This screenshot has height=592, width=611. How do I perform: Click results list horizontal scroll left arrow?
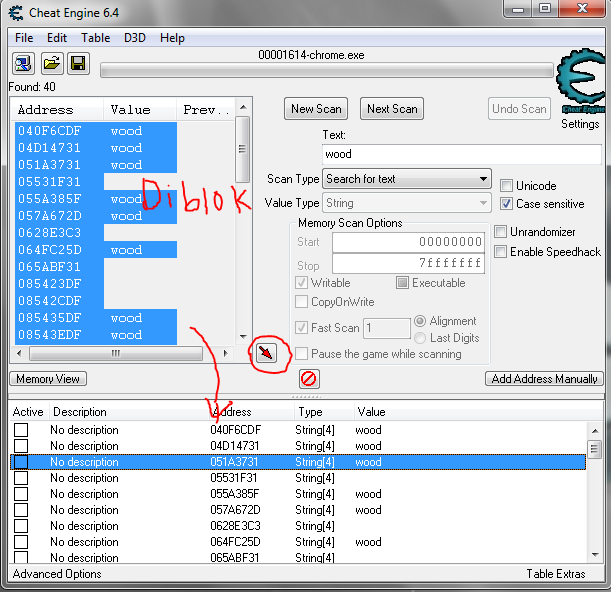(x=19, y=353)
